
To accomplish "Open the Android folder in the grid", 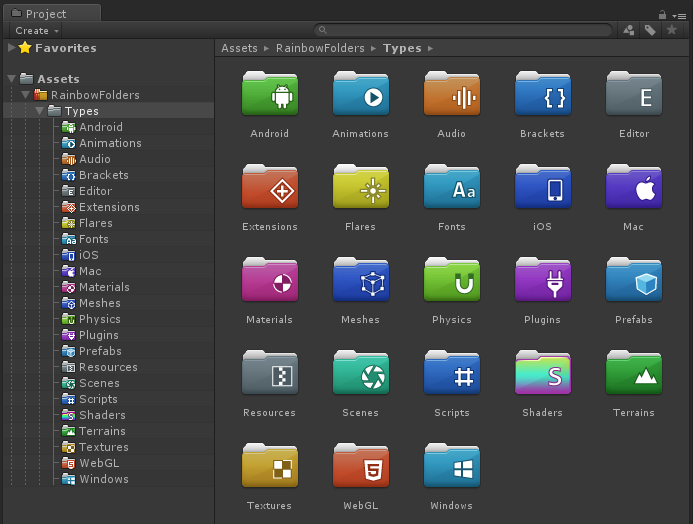I will click(270, 94).
